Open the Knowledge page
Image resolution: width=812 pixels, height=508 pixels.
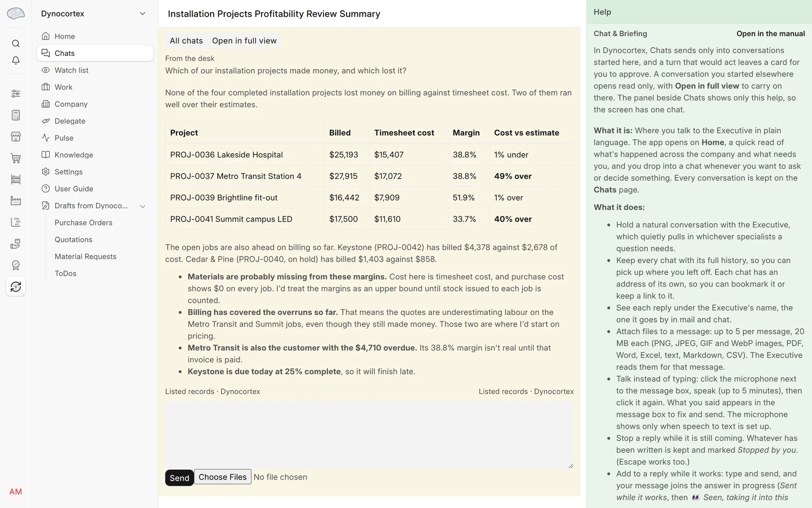pyautogui.click(x=95, y=154)
